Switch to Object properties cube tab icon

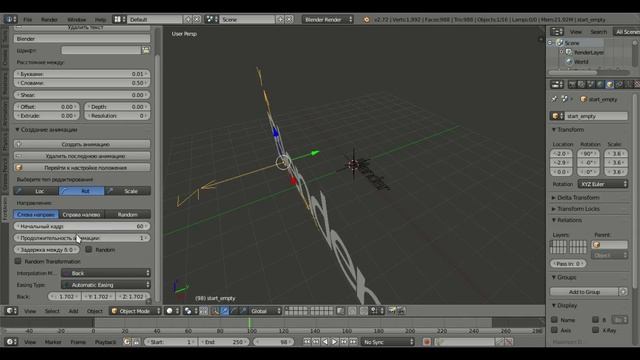tap(609, 84)
